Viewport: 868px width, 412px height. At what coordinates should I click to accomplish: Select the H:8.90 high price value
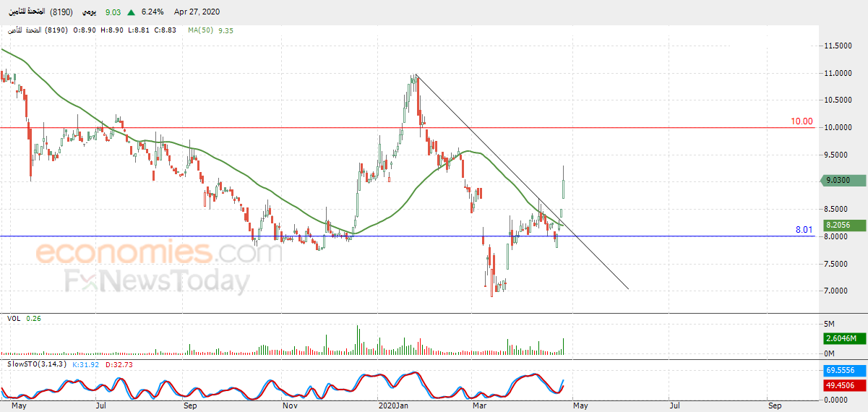coord(111,30)
